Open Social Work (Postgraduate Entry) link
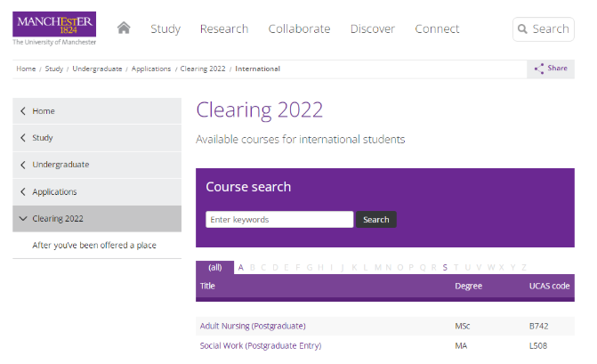597x364 pixels. point(260,345)
